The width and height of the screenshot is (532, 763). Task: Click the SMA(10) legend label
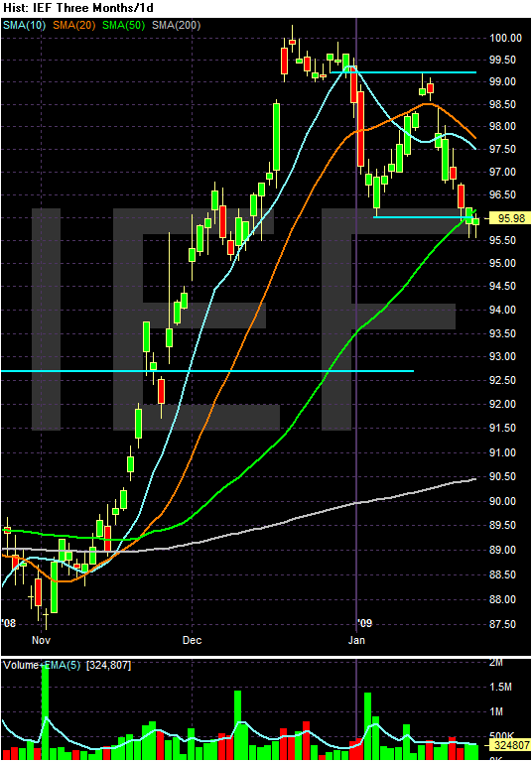[24, 26]
